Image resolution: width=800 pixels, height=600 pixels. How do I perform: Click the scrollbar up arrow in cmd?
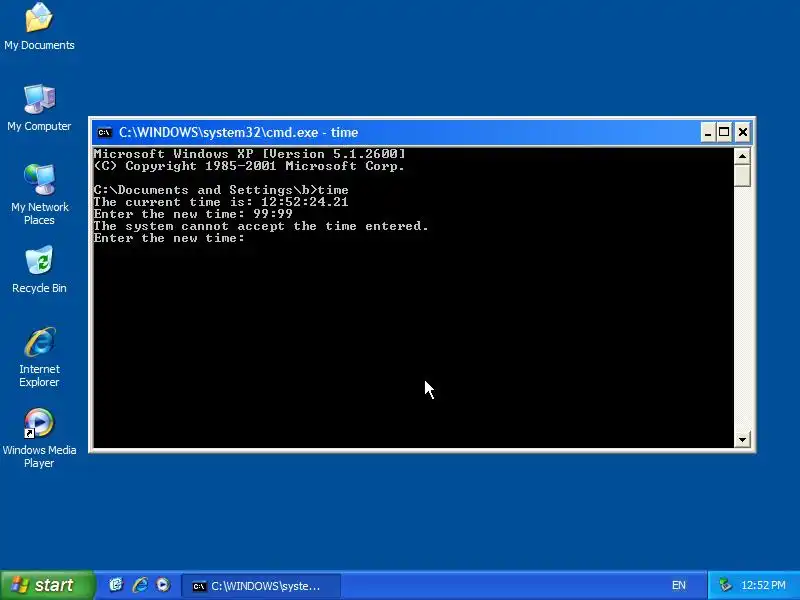coord(742,156)
